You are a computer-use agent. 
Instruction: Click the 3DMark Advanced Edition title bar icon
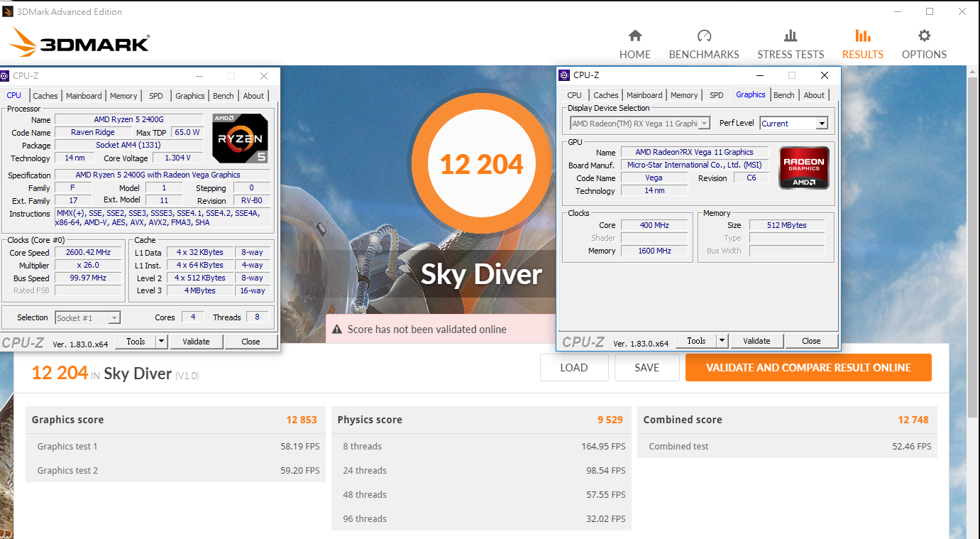pos(8,11)
